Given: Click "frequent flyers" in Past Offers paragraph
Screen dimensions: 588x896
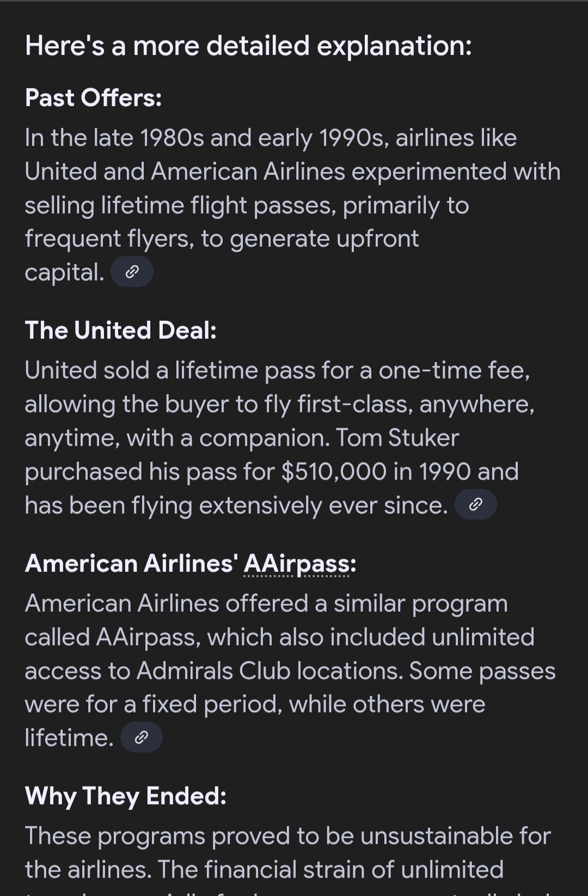Looking at the screenshot, I should pos(109,239).
